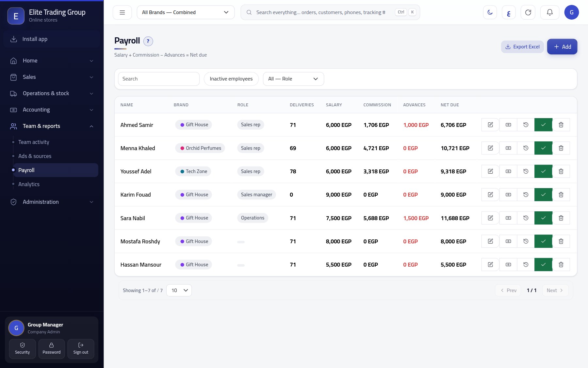588x368 pixels.
Task: Select Payroll in sidebar
Action: (x=56, y=170)
